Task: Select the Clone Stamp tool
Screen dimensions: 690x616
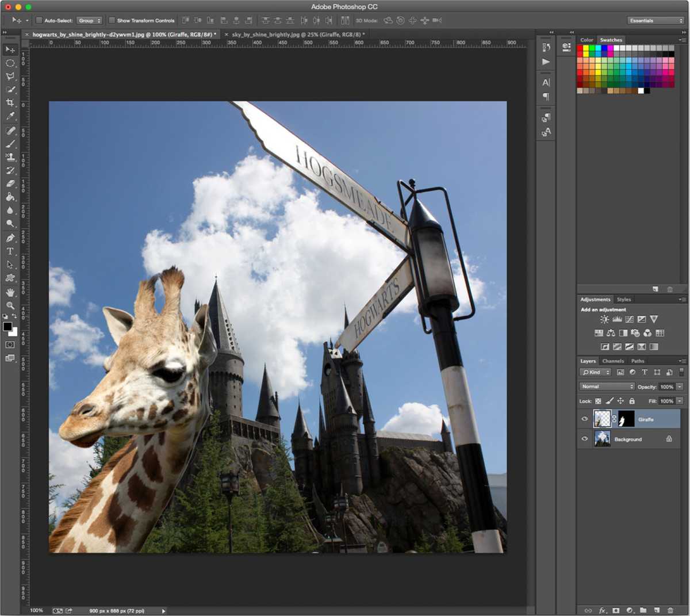Action: pos(10,157)
